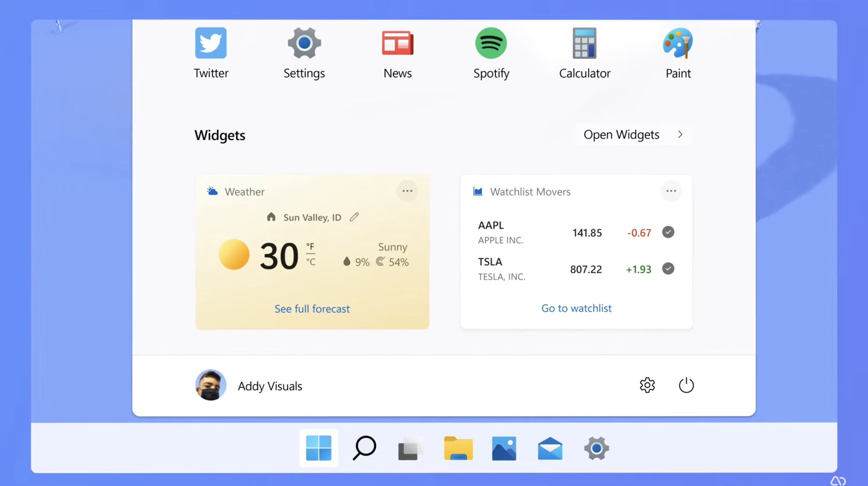Toggle the TSLA row checkmark
This screenshot has width=868, height=486.
[x=668, y=269]
